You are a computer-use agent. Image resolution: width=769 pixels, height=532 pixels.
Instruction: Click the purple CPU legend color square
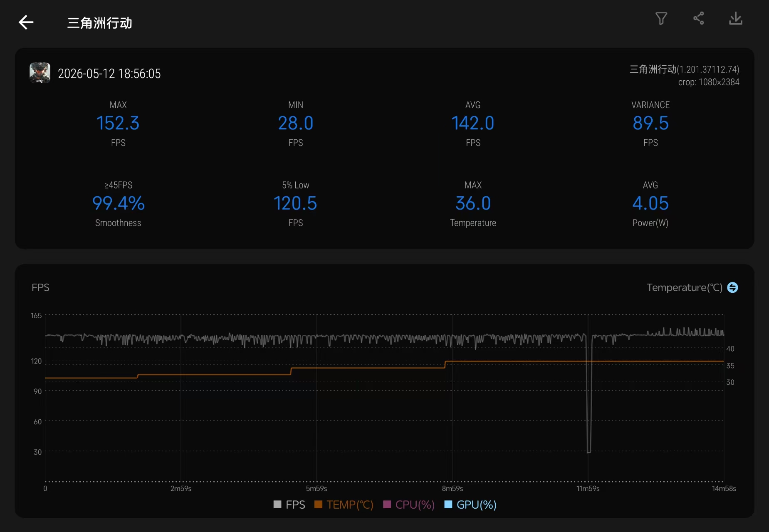[387, 505]
